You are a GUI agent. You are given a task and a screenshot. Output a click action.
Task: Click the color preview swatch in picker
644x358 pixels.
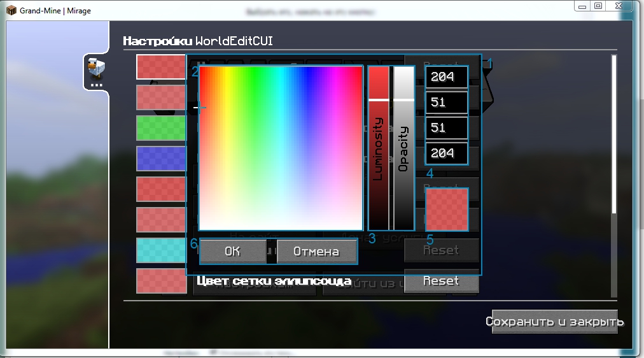click(x=447, y=210)
